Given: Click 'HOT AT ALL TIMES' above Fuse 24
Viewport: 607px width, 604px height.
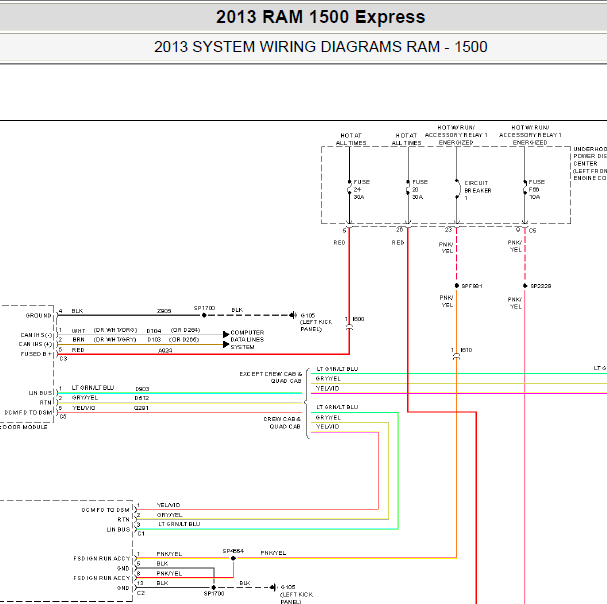Looking at the screenshot, I should click(351, 139).
